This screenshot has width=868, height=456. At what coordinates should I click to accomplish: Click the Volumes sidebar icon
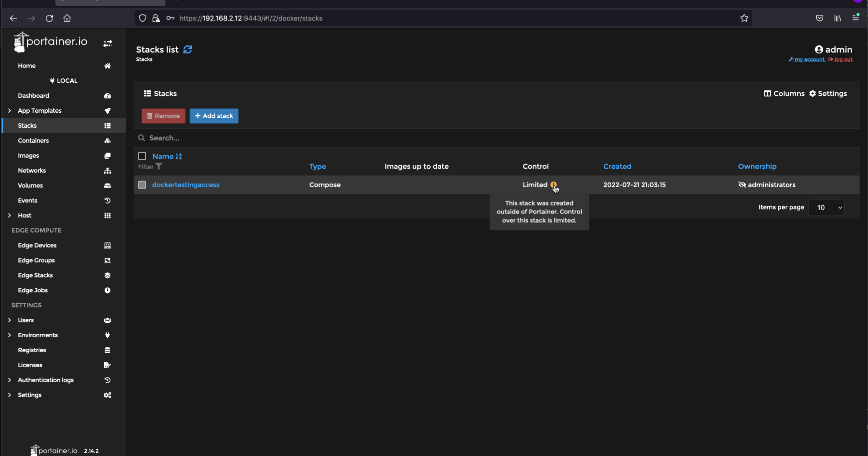(107, 185)
